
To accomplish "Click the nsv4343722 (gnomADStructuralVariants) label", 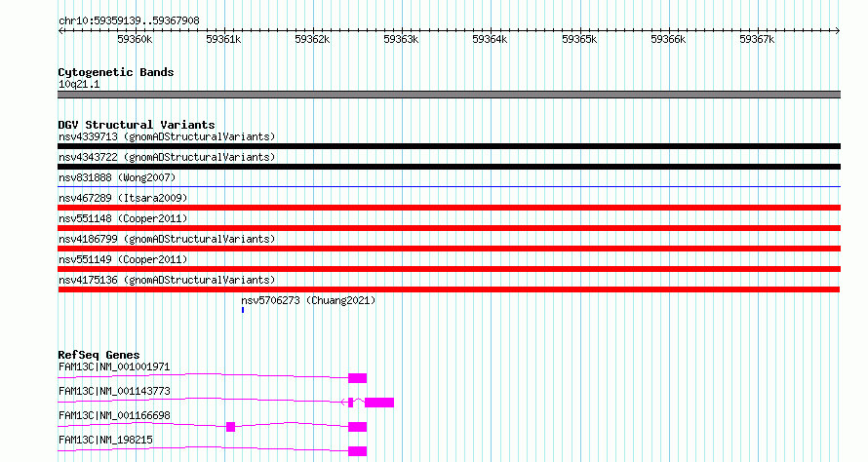I will [167, 157].
